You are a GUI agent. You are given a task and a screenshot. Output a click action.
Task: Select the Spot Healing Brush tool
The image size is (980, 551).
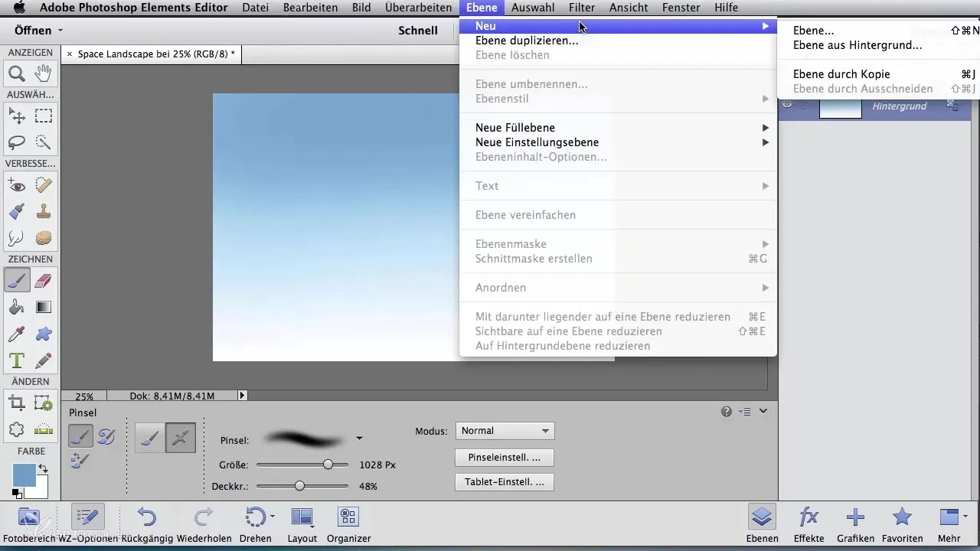(44, 185)
